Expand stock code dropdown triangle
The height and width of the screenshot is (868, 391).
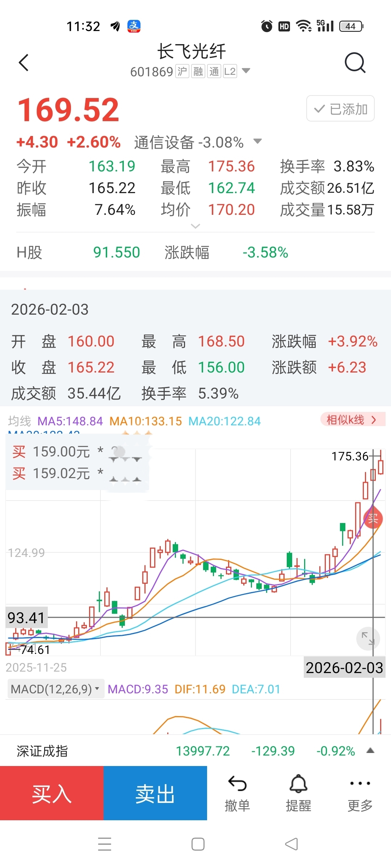click(x=246, y=71)
